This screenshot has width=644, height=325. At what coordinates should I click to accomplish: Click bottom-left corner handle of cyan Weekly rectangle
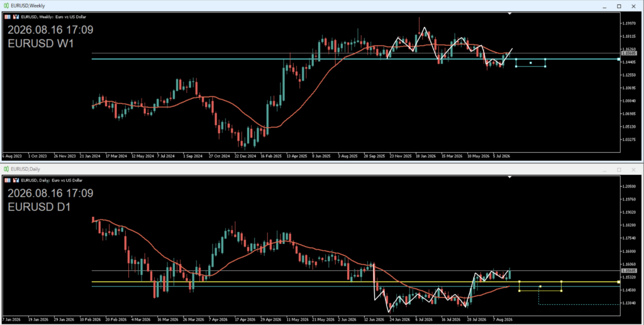(x=516, y=67)
